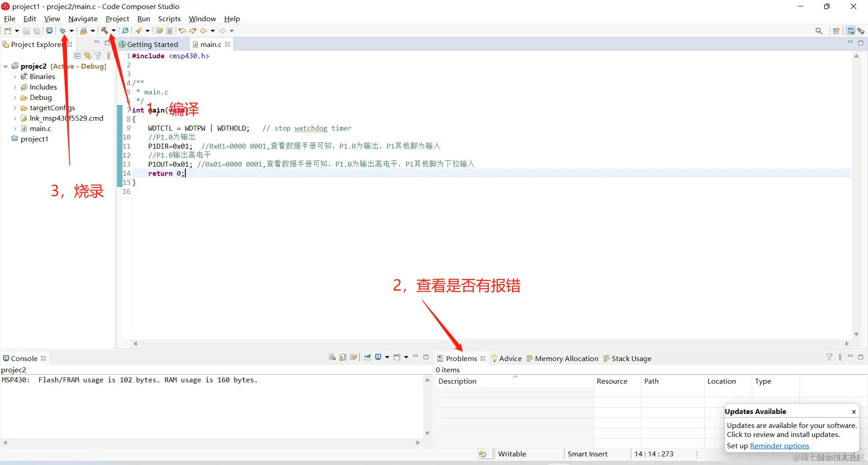Open Build hammer dropdown arrow

(113, 31)
